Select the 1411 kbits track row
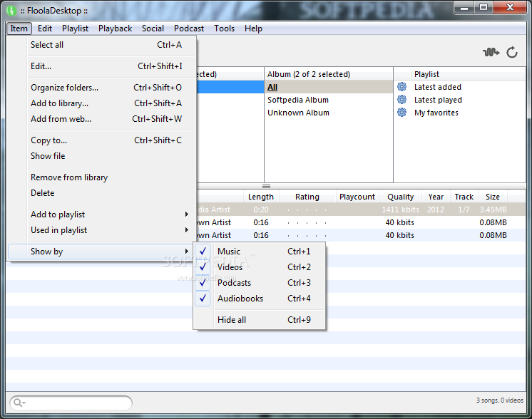Viewport: 532px width, 419px height. pos(361,209)
